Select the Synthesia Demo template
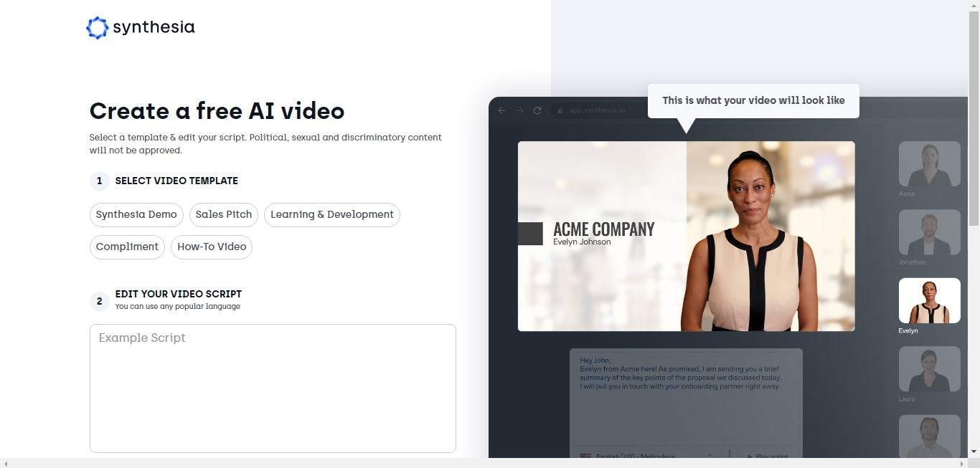 pyautogui.click(x=136, y=214)
